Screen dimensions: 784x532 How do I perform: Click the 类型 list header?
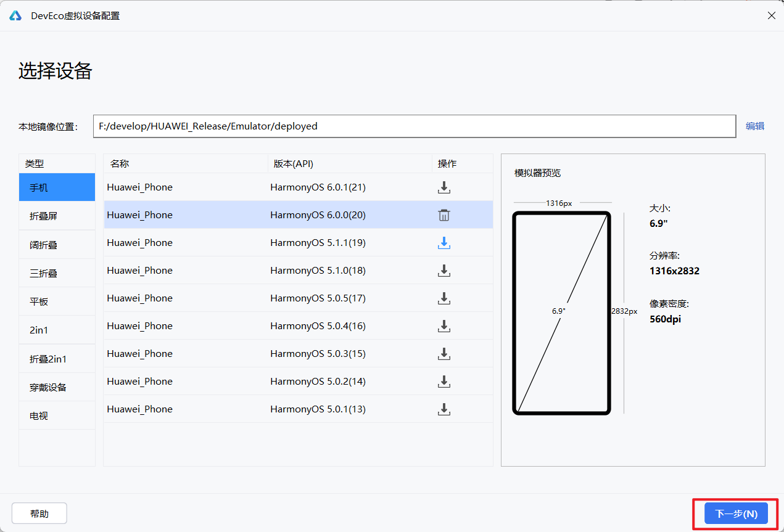57,163
